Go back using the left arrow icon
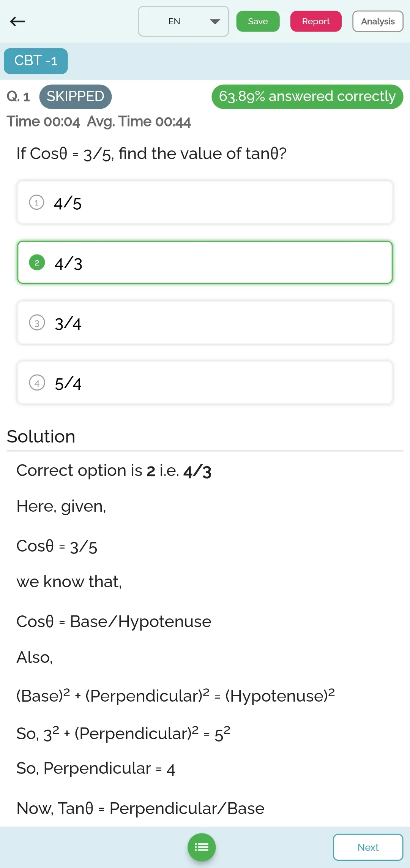The width and height of the screenshot is (410, 868). point(17,21)
